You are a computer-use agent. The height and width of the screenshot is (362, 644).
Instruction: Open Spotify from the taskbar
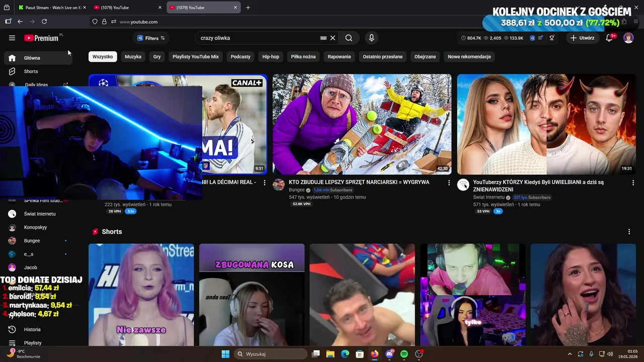click(404, 354)
